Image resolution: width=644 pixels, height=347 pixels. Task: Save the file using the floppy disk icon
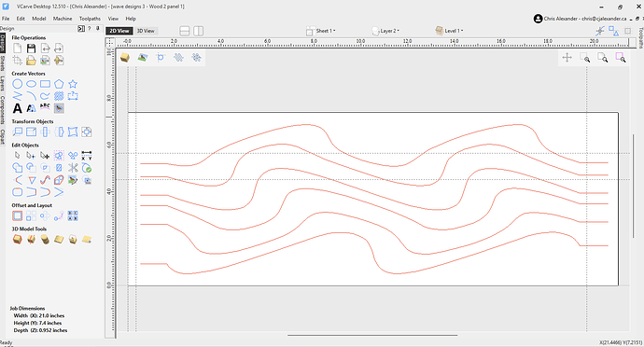(31, 49)
